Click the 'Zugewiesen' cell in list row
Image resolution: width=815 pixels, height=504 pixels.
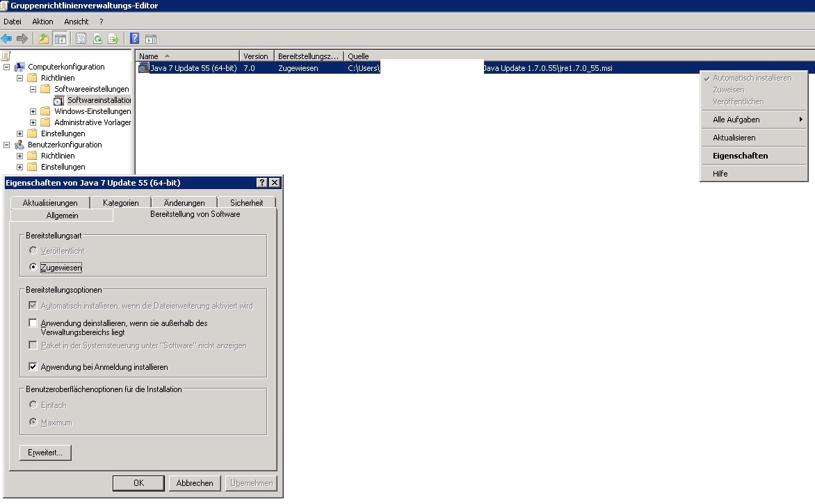(298, 68)
